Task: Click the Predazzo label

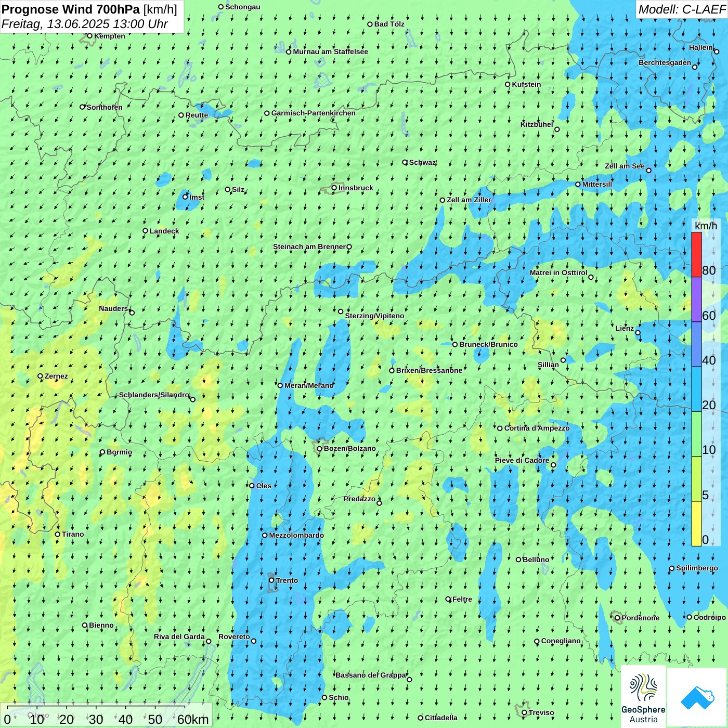Action: point(359,499)
